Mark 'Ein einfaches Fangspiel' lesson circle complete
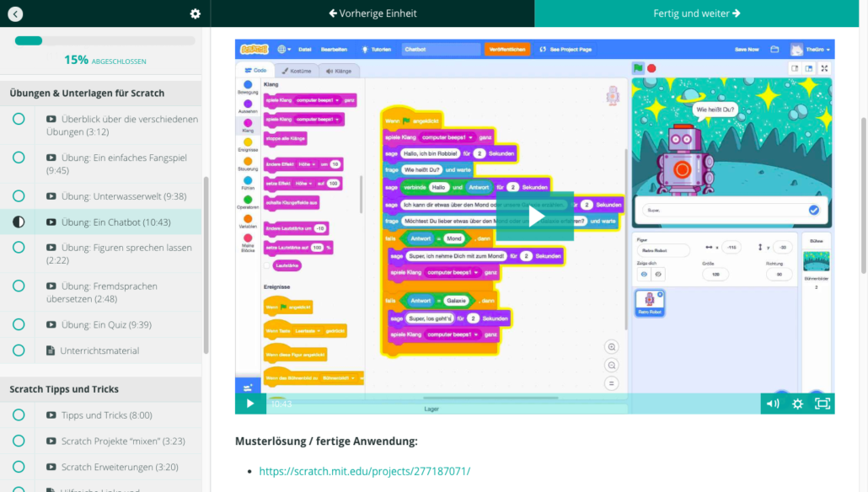Viewport: 868px width, 492px height. tap(19, 158)
